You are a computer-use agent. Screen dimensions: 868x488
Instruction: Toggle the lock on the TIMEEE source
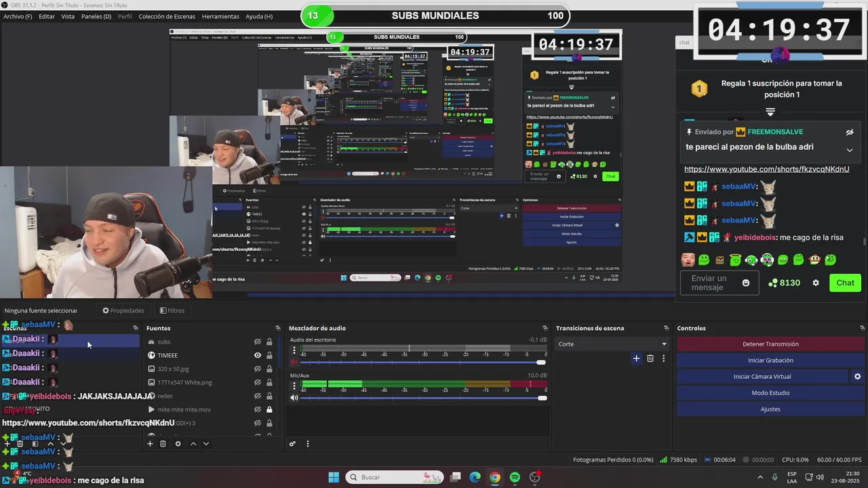269,355
